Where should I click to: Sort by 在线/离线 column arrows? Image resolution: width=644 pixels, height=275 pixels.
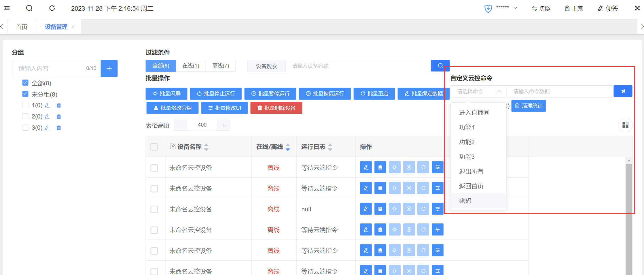click(x=288, y=147)
